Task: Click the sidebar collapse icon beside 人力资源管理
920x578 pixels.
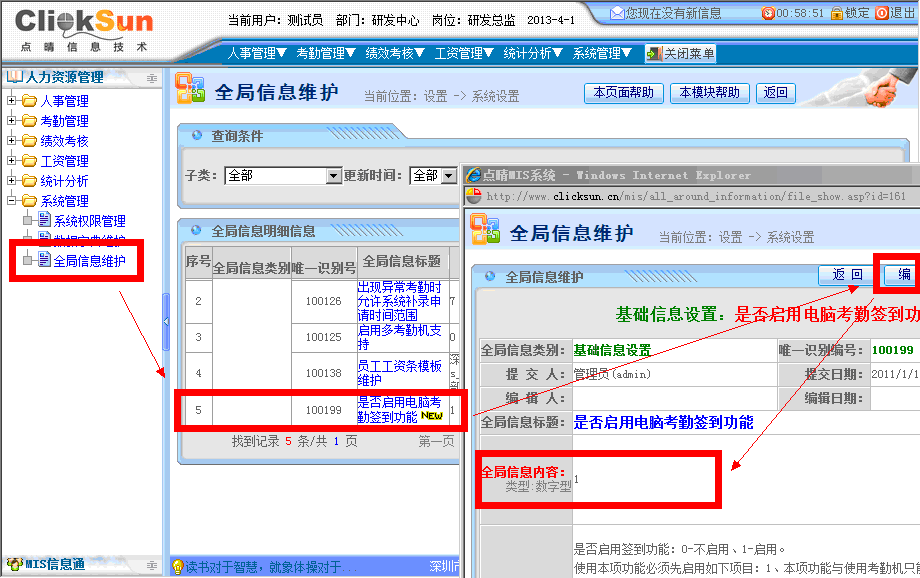Action: pyautogui.click(x=152, y=77)
